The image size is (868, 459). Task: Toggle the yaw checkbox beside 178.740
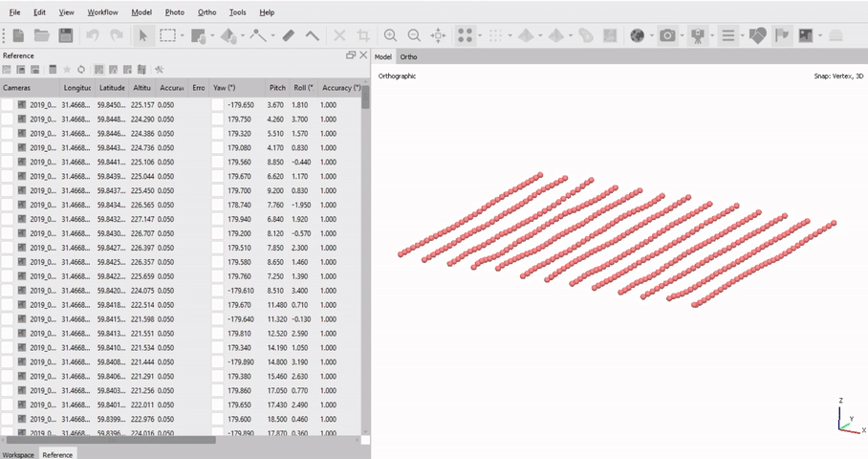click(x=218, y=205)
